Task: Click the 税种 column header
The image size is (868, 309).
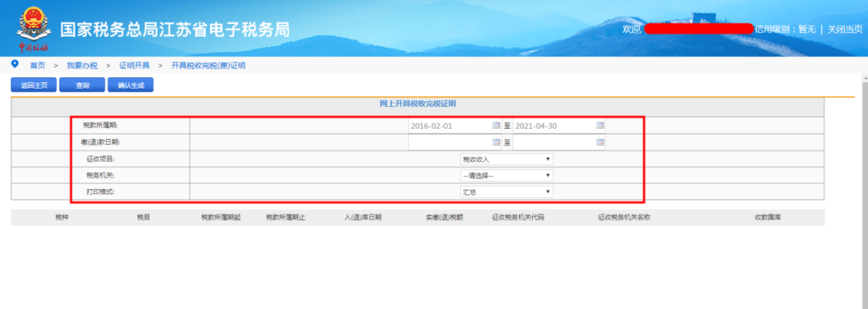Action: (x=62, y=217)
